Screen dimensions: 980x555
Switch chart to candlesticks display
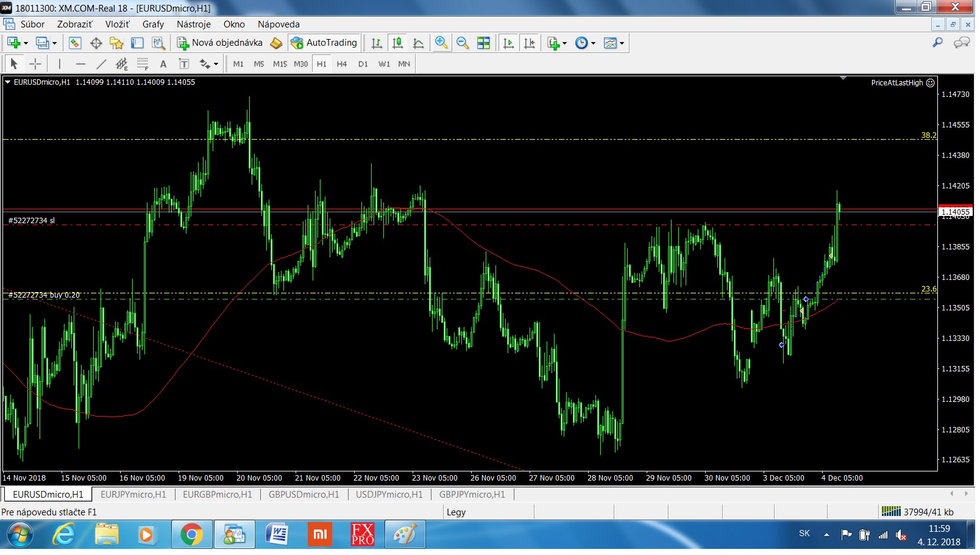397,43
